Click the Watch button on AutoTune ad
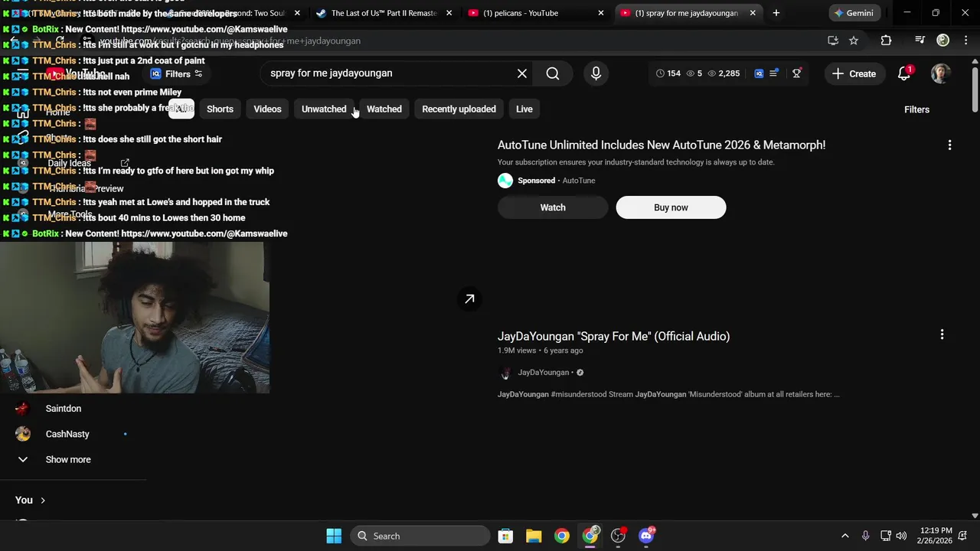Image resolution: width=980 pixels, height=551 pixels. coord(553,207)
